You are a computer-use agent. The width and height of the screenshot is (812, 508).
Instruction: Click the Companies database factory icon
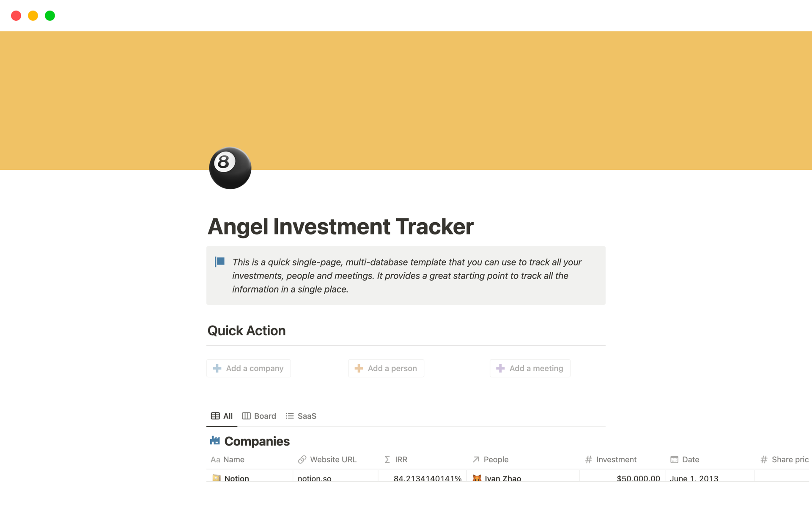coord(215,441)
